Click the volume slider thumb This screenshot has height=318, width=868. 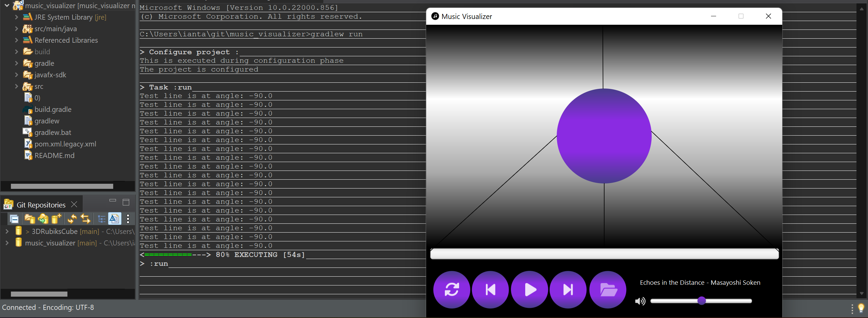tap(702, 301)
